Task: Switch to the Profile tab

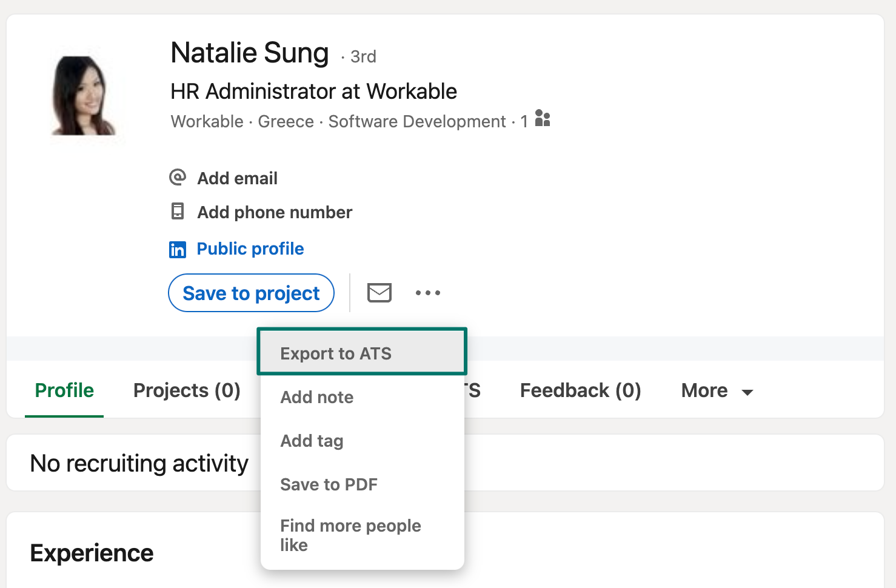Action: (64, 390)
